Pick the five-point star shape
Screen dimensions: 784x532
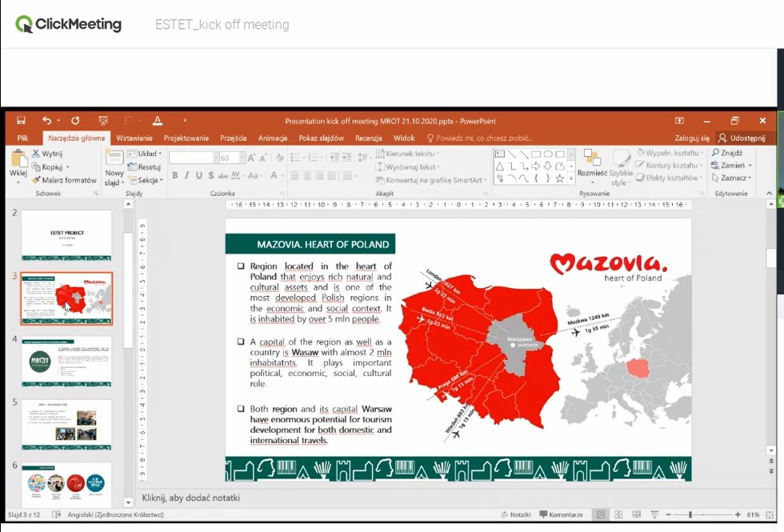tap(560, 178)
